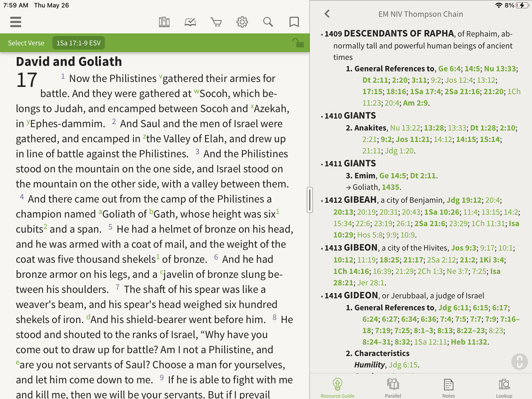
Task: Open the 1Sa 17:1-9 ESV reference selector
Action: pos(78,43)
